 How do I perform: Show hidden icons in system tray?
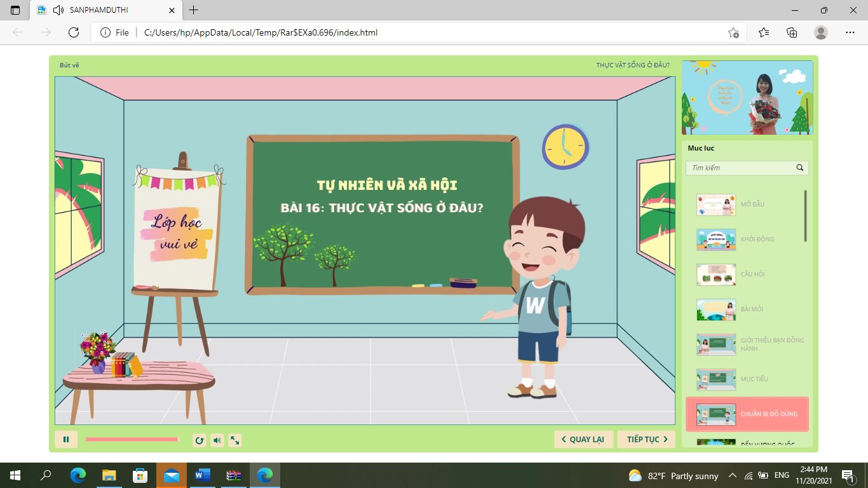coord(732,475)
